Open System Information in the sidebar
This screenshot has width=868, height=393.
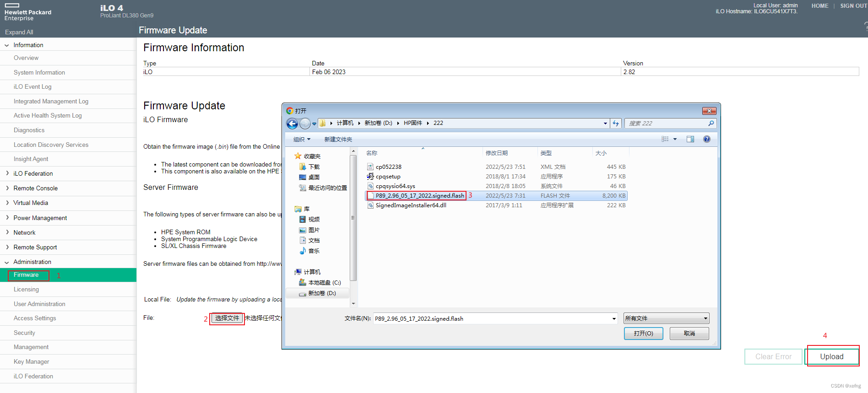[x=39, y=72]
